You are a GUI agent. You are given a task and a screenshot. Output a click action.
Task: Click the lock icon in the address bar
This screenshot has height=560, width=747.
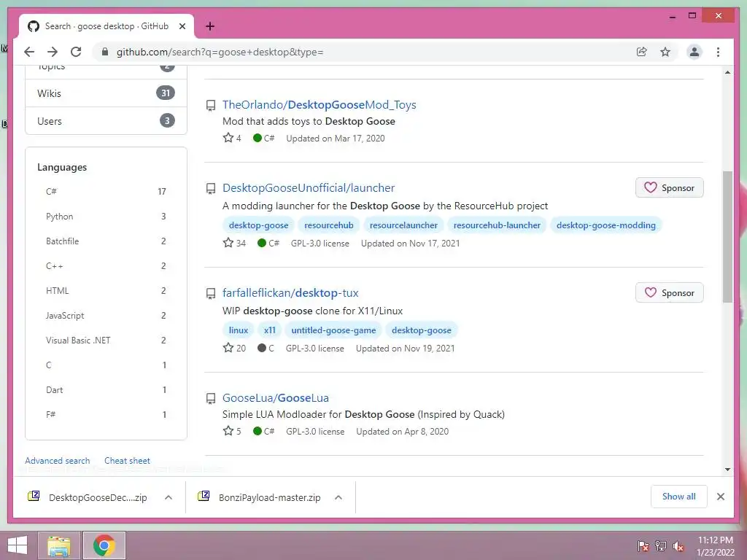tap(105, 52)
